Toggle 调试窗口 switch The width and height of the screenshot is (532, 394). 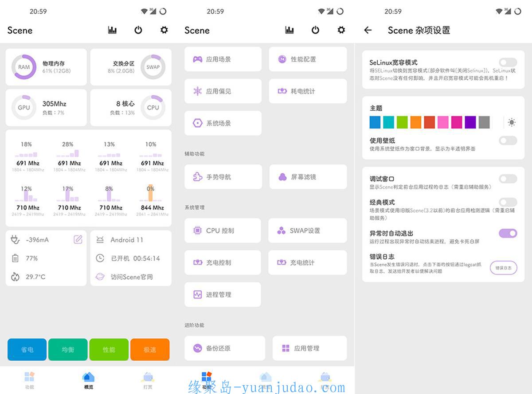(508, 179)
